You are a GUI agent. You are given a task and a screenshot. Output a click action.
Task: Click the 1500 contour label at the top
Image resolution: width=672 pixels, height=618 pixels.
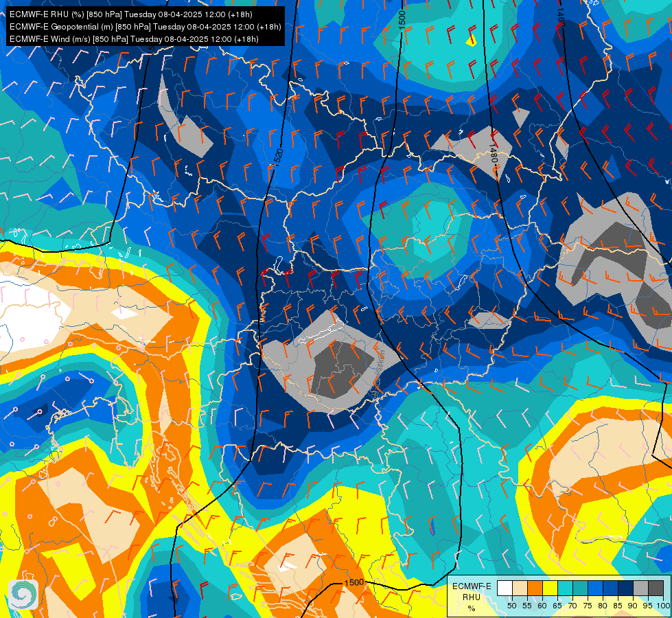pos(402,20)
